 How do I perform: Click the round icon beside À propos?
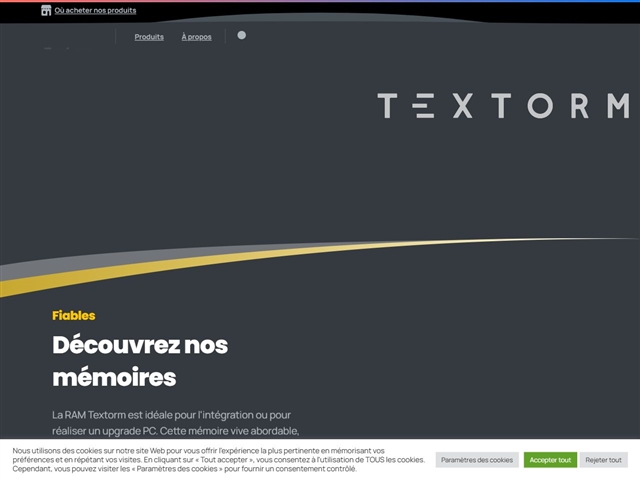click(242, 36)
